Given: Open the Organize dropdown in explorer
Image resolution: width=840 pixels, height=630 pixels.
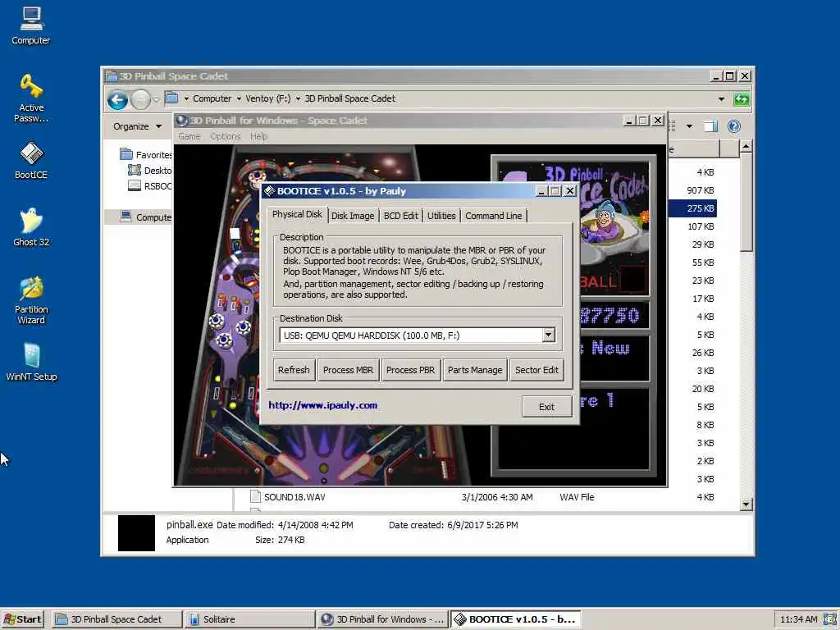Looking at the screenshot, I should point(137,126).
